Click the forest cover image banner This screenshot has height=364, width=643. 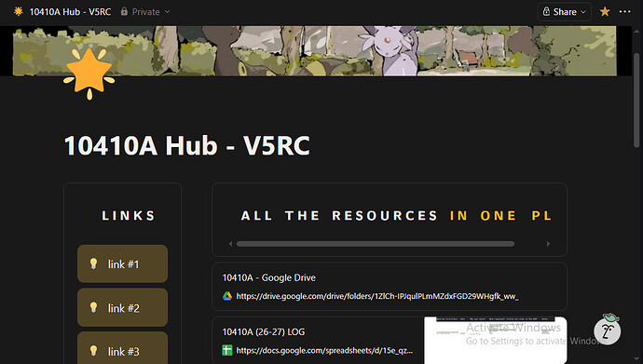[315, 51]
